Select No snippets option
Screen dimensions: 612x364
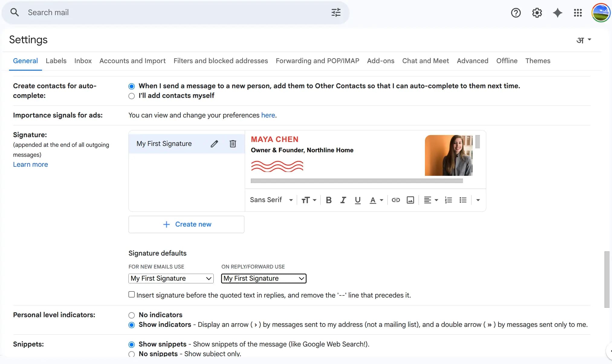pos(131,354)
